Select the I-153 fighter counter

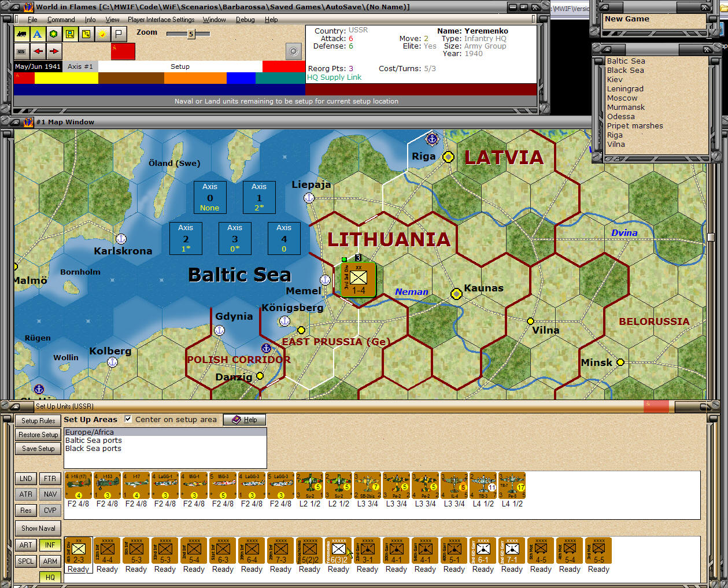[x=107, y=486]
